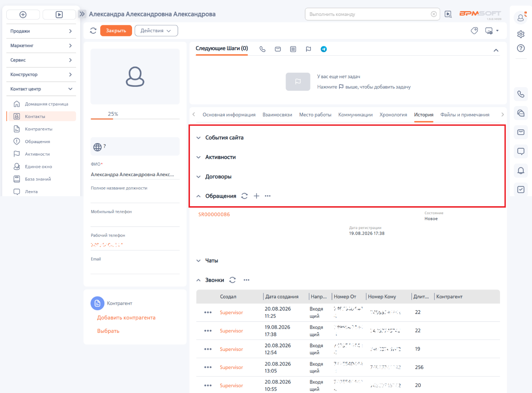Viewport: 532px width, 393px height.
Task: Click the Telegram icon in Следующие Шаги
Action: coord(324,49)
